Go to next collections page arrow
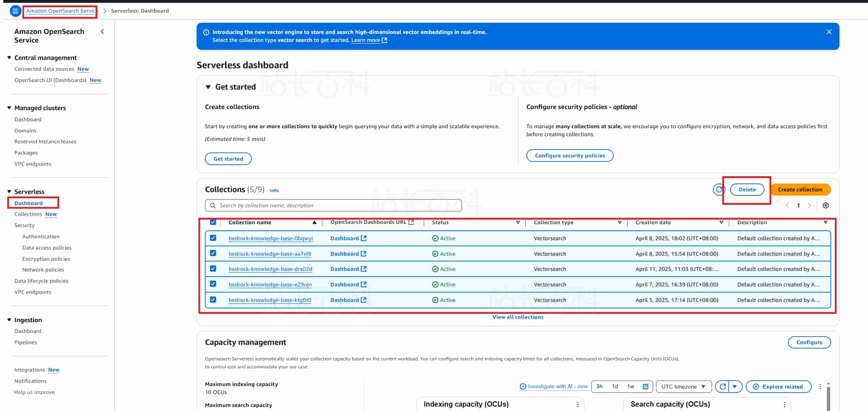Image resolution: width=868 pixels, height=411 pixels. (809, 205)
